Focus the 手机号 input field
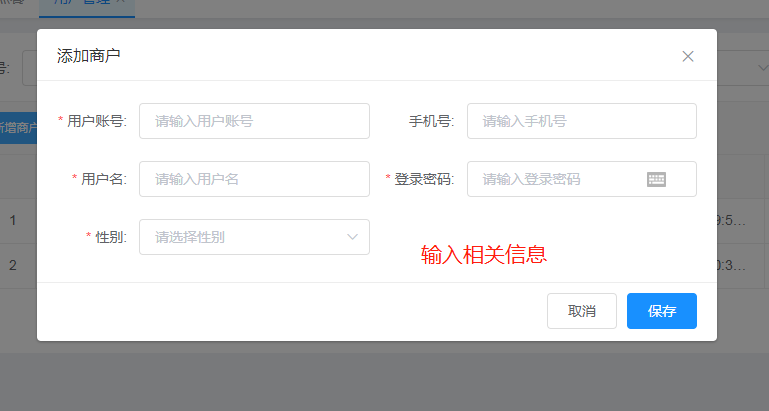 point(582,121)
